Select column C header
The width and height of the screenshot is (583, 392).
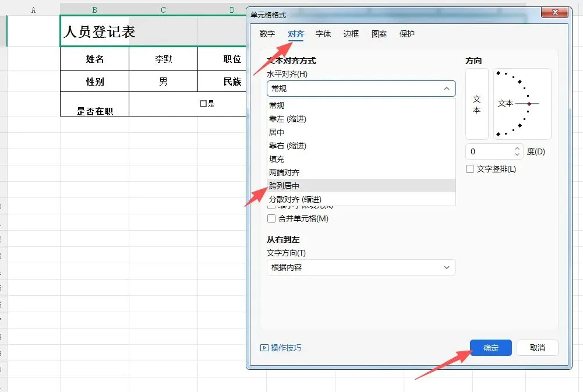pyautogui.click(x=163, y=10)
